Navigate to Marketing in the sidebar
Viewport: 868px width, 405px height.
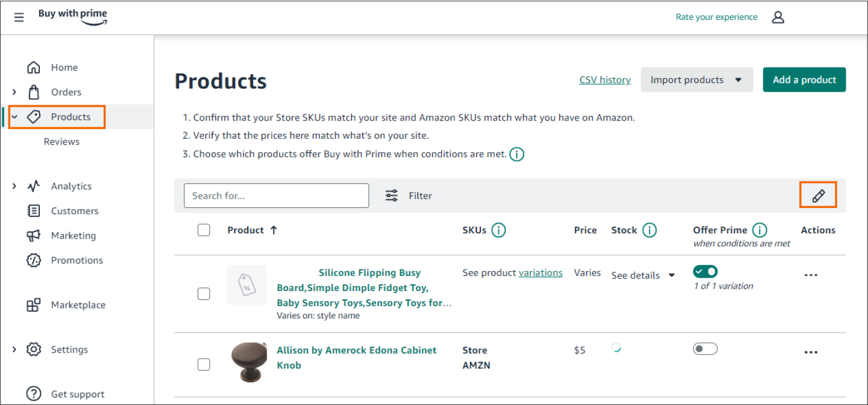click(74, 235)
